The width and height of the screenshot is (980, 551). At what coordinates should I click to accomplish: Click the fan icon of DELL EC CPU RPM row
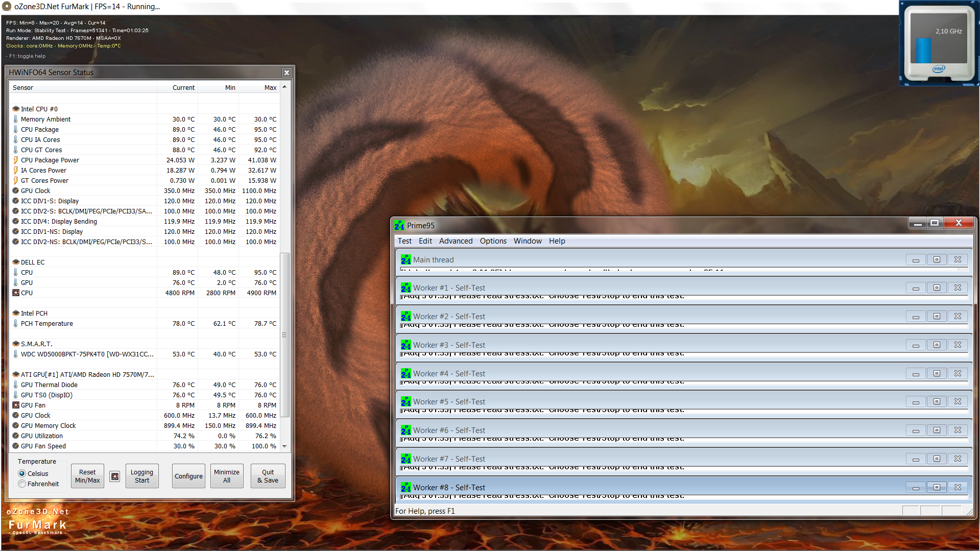(16, 293)
